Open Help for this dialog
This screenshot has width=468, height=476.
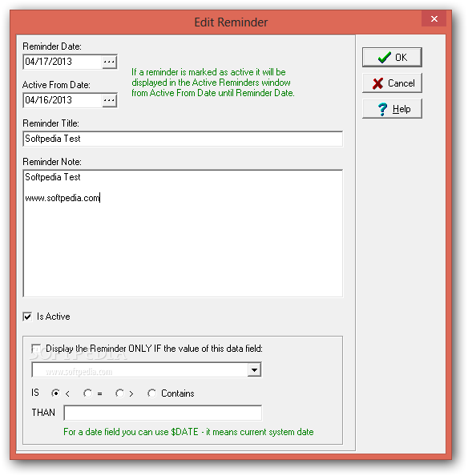click(392, 109)
